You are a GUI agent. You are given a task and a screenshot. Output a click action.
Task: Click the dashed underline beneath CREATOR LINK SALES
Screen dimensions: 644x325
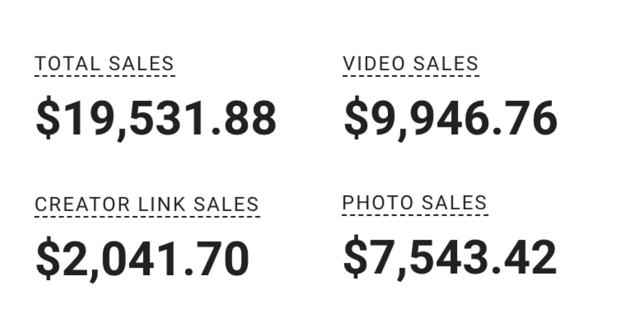[147, 216]
